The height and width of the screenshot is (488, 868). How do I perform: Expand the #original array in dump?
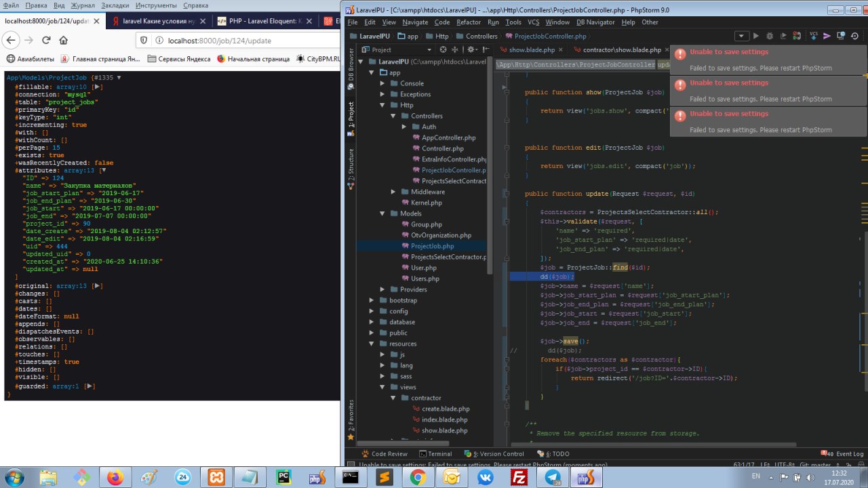coord(98,286)
